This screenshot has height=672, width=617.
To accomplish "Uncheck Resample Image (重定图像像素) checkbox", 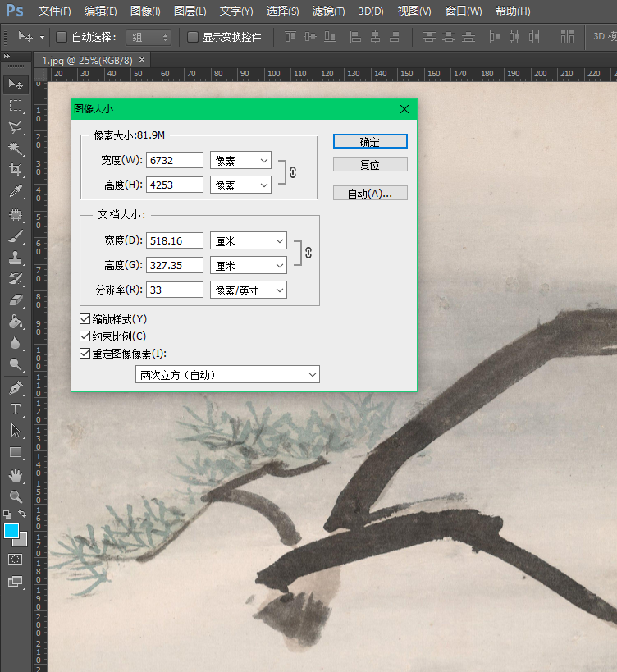I will (x=85, y=354).
